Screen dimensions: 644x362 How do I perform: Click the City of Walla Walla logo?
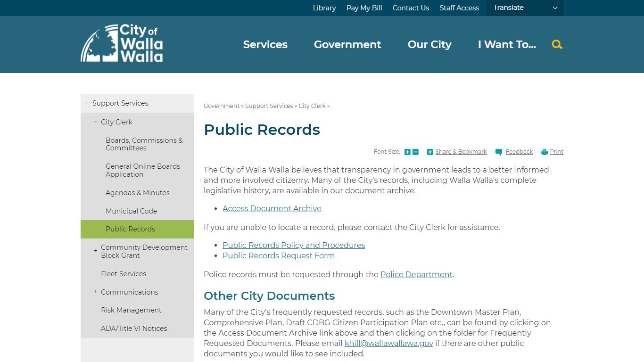(x=122, y=43)
